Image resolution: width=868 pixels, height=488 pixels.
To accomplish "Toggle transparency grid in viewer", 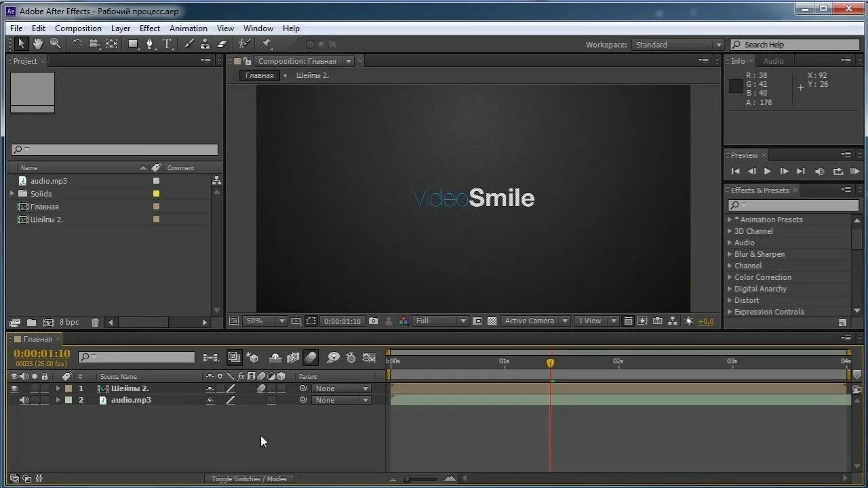I will [x=492, y=321].
